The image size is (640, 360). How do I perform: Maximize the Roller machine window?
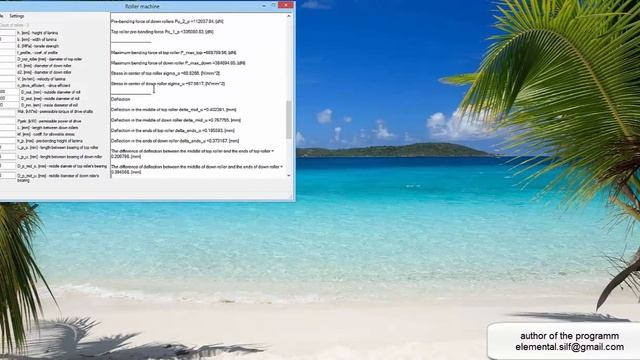pyautogui.click(x=273, y=6)
